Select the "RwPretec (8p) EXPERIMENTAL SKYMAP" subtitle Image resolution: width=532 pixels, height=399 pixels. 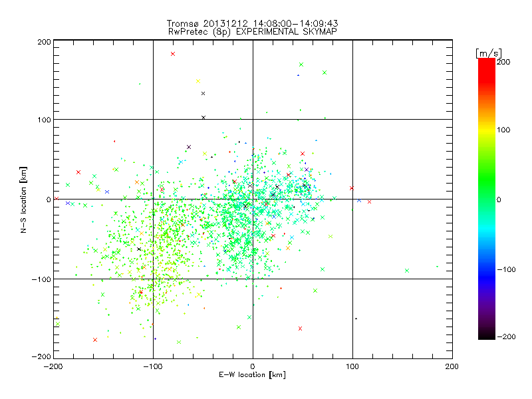click(x=253, y=32)
